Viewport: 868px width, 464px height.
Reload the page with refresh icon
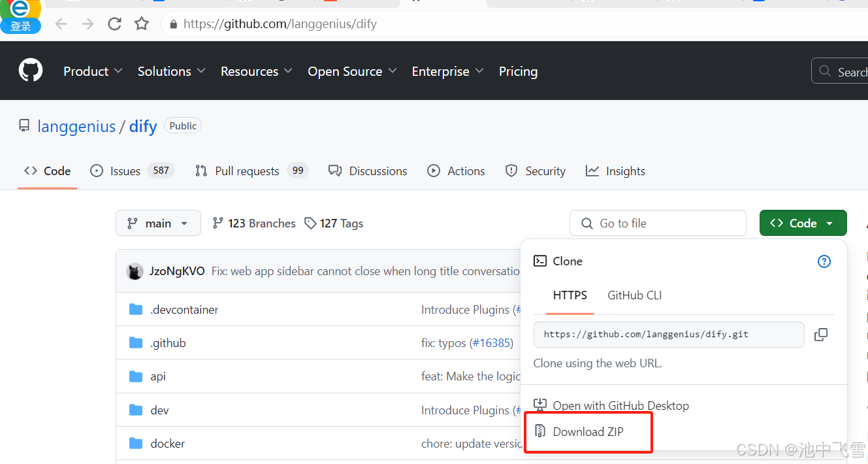(x=115, y=24)
